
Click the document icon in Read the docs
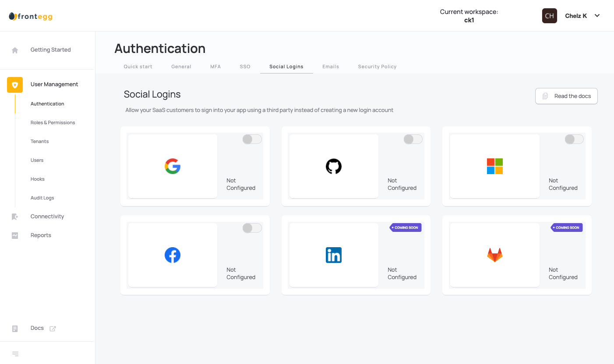[545, 96]
